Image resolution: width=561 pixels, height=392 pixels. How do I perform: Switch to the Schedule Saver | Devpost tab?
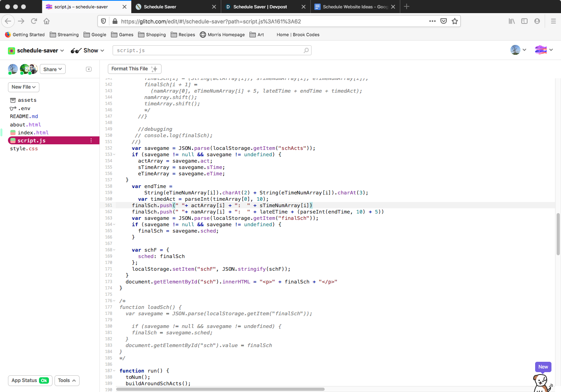[x=260, y=7]
